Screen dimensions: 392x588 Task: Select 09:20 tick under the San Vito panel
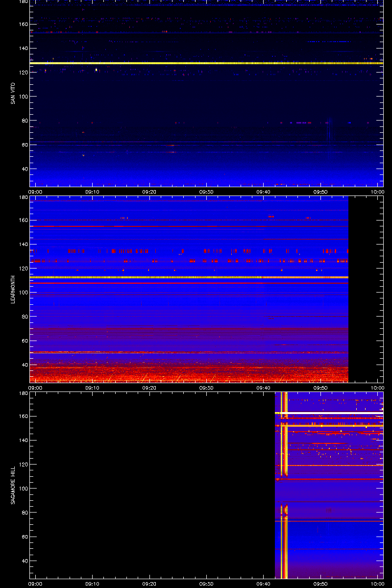(x=149, y=192)
